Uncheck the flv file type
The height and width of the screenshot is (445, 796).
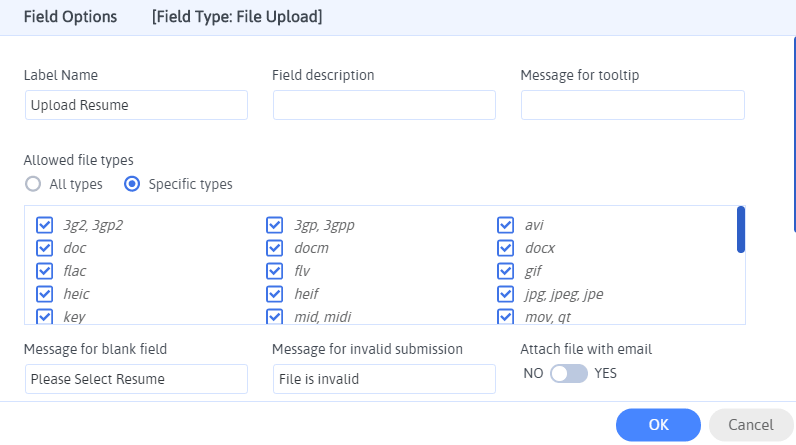tap(275, 270)
